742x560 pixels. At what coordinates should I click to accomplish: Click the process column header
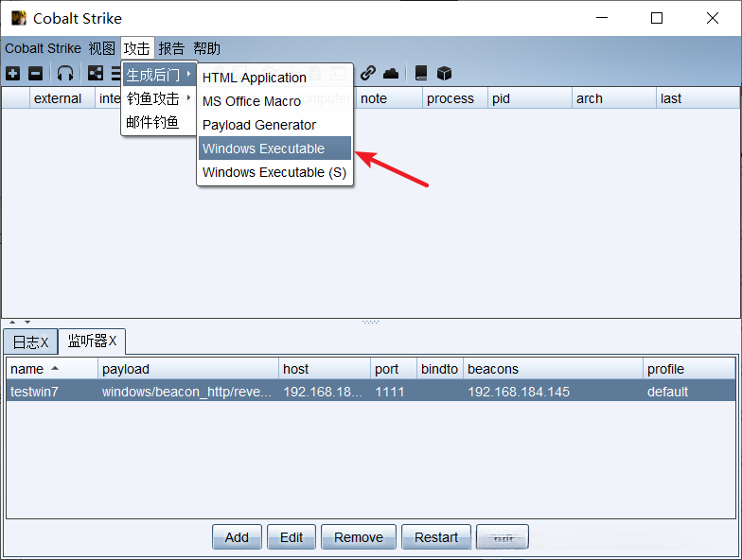[454, 98]
